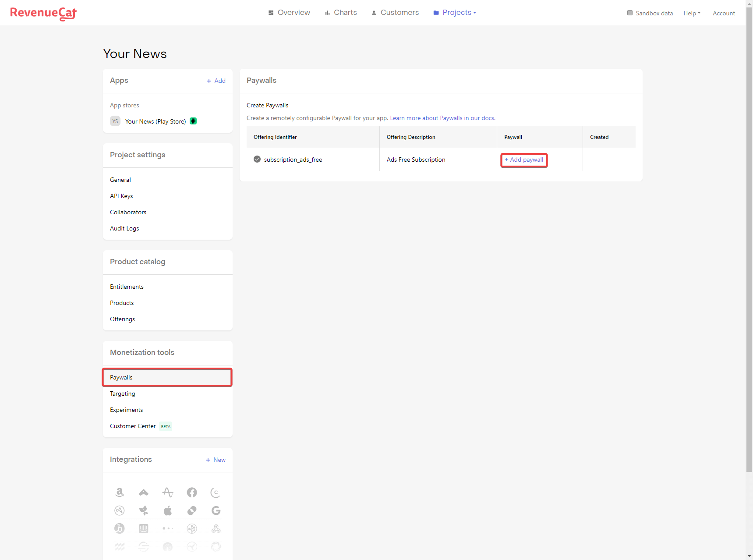Open the Projects dropdown
Viewport: 753px width, 560px height.
coord(457,12)
